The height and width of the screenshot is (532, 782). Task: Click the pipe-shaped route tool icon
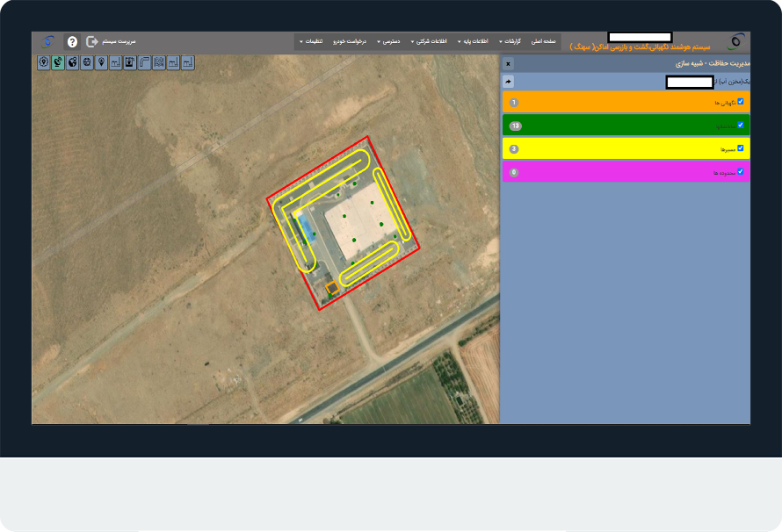click(x=144, y=62)
